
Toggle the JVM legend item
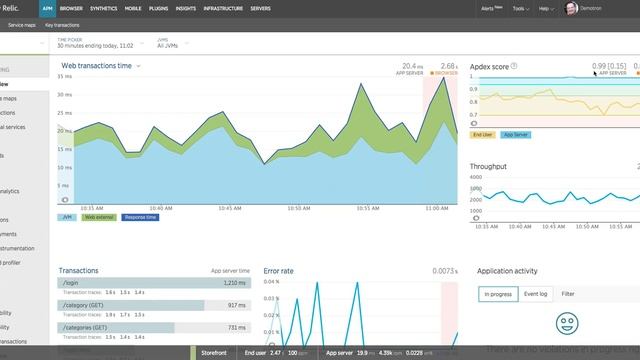pyautogui.click(x=67, y=217)
